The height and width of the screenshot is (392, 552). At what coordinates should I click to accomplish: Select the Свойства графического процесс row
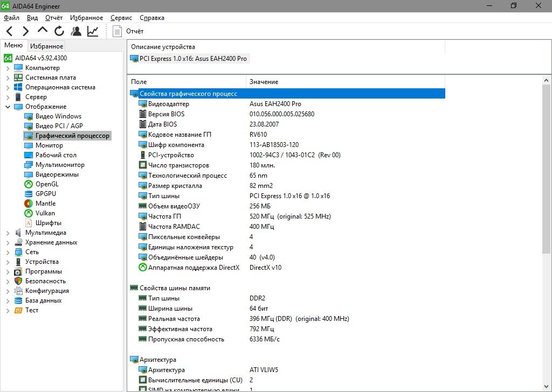pos(287,94)
